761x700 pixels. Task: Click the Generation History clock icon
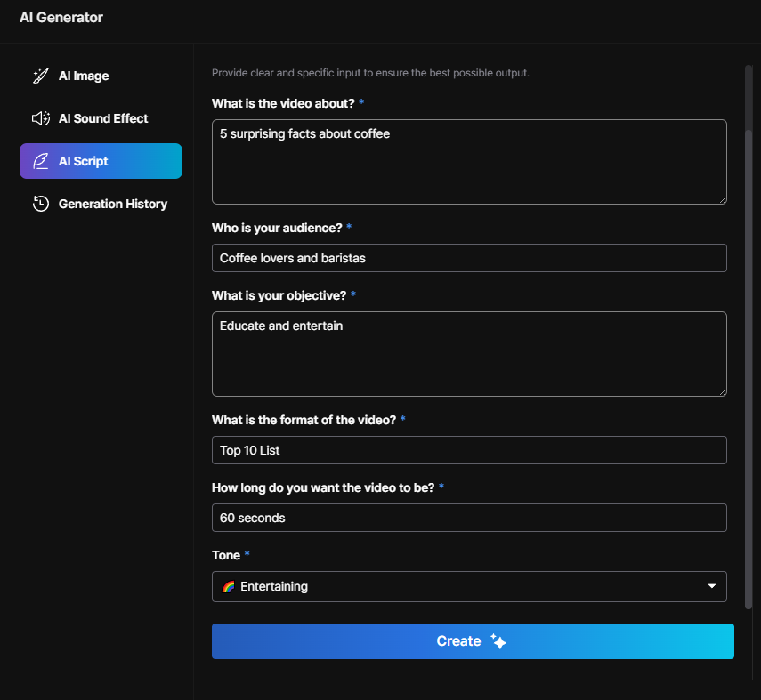[40, 204]
